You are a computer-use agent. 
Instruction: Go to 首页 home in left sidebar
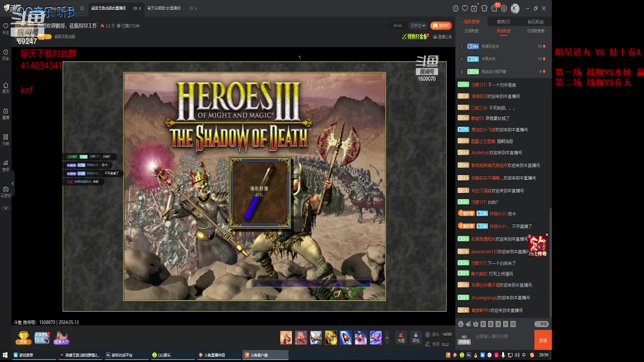pos(6,88)
